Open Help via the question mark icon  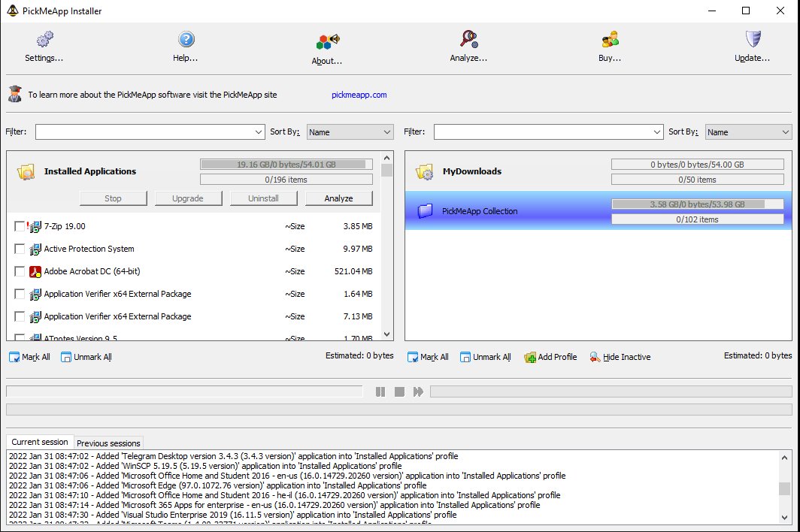coord(186,39)
